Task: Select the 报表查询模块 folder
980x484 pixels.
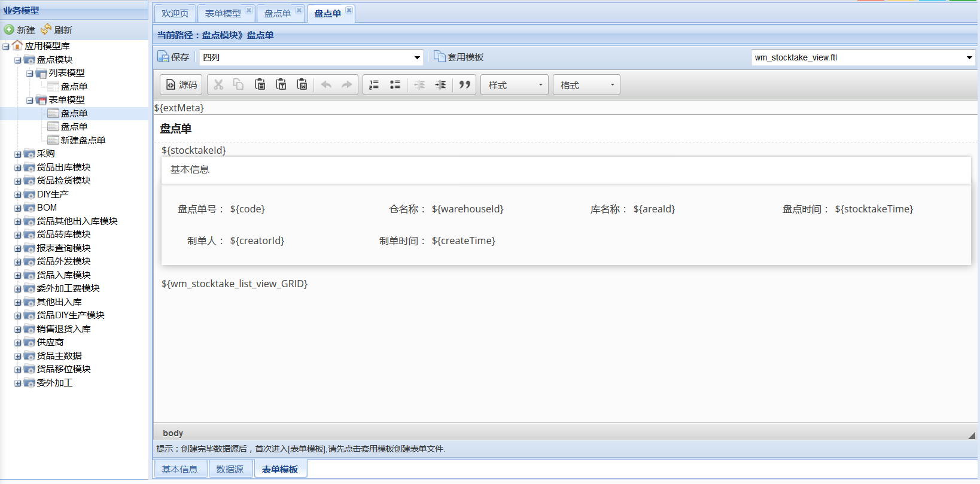Action: coord(63,248)
